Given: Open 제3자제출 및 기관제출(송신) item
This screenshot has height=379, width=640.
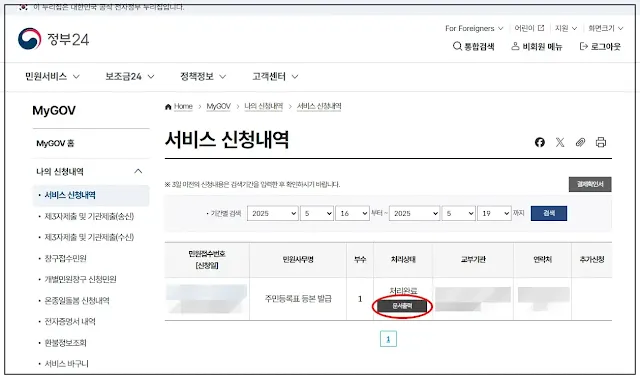Looking at the screenshot, I should pos(89,216).
